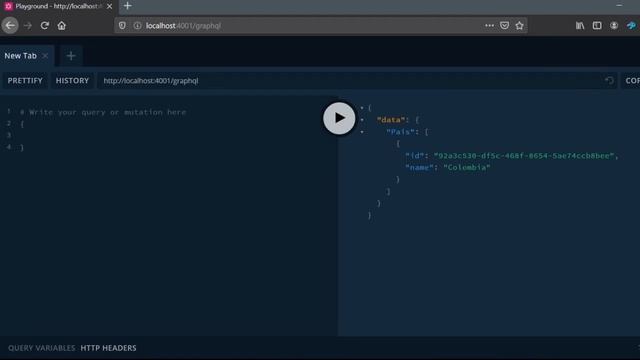Reload the page with the refresh icon
This screenshot has height=360, width=640.
click(x=45, y=26)
